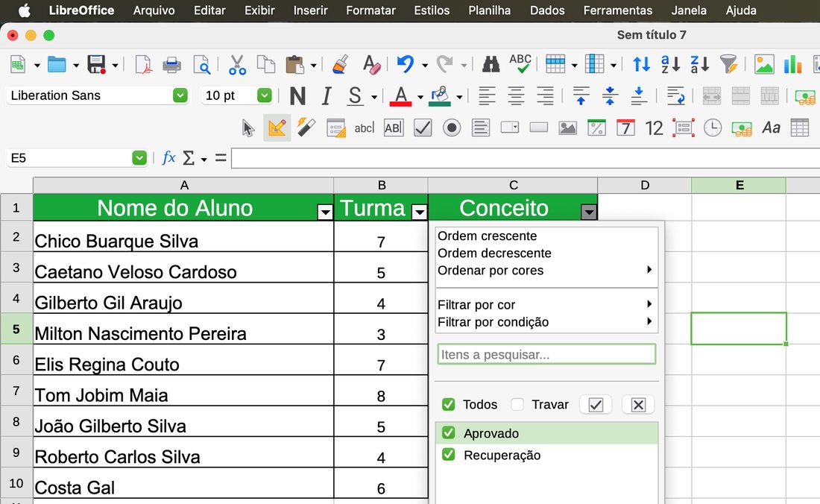Toggle italic I button
The width and height of the screenshot is (820, 504).
click(x=327, y=96)
